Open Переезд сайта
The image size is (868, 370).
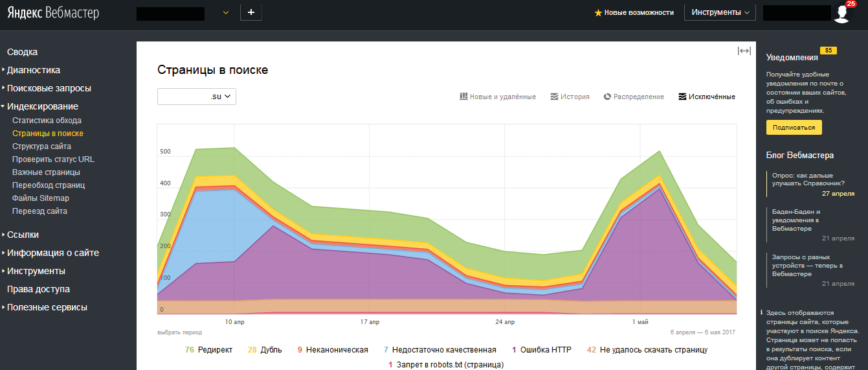point(39,211)
